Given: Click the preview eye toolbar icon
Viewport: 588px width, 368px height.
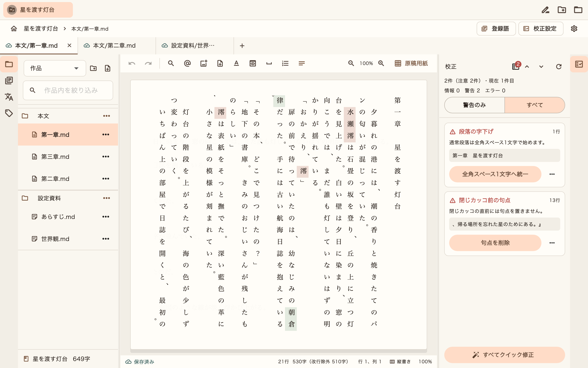Looking at the screenshot, I should coord(253,64).
